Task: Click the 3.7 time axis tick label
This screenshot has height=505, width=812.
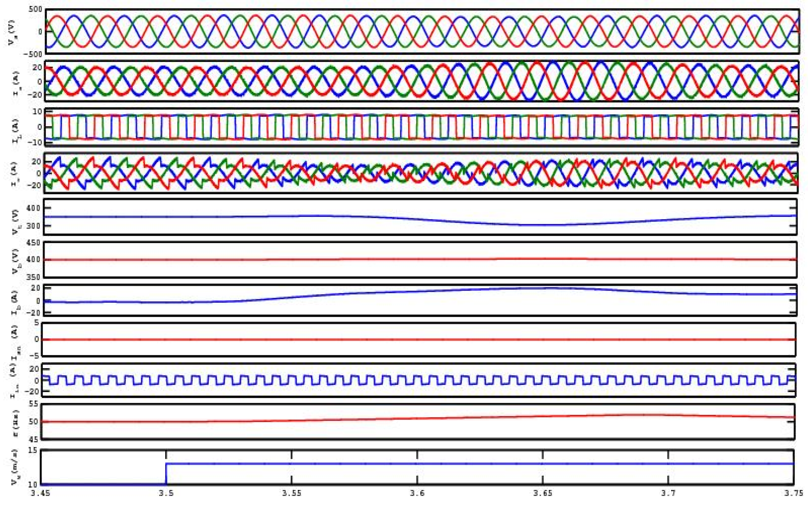Action: pyautogui.click(x=668, y=493)
